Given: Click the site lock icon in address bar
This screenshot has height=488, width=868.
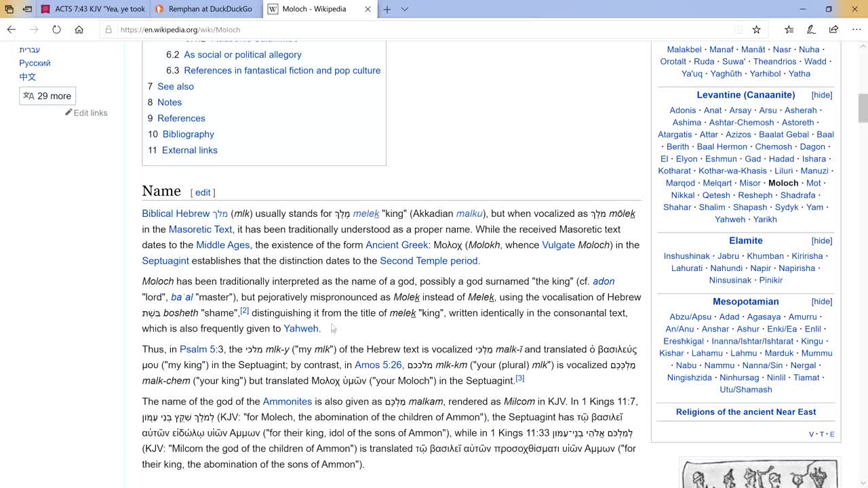Looking at the screenshot, I should [108, 29].
